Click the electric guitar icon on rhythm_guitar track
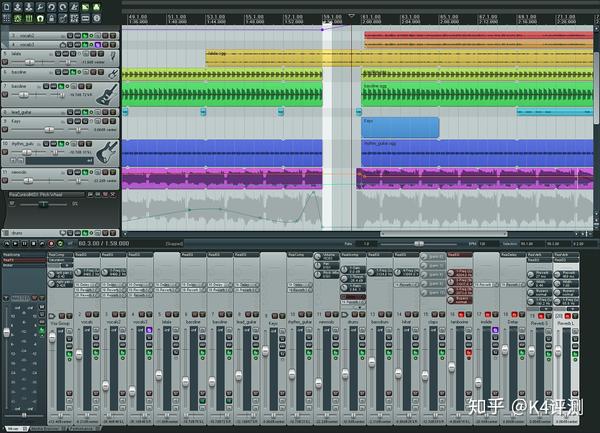The image size is (600, 433). click(x=107, y=150)
